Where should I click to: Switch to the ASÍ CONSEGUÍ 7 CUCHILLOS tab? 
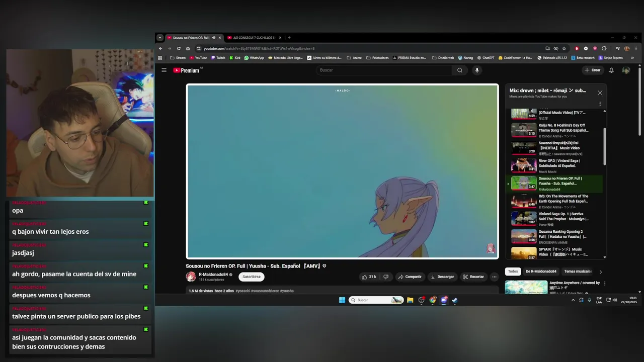pos(255,38)
